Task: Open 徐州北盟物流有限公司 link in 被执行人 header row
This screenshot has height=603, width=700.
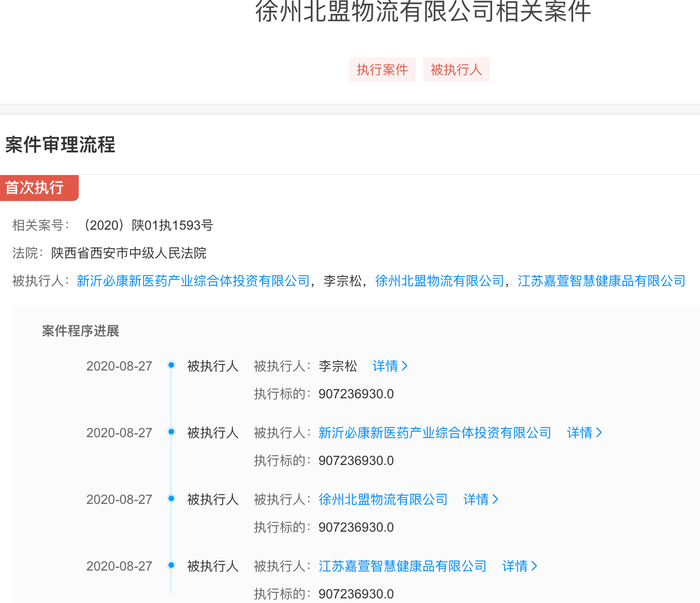Action: [440, 281]
